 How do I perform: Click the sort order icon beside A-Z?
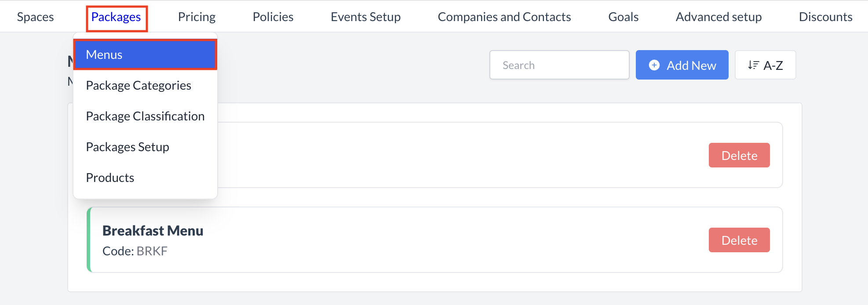click(753, 65)
